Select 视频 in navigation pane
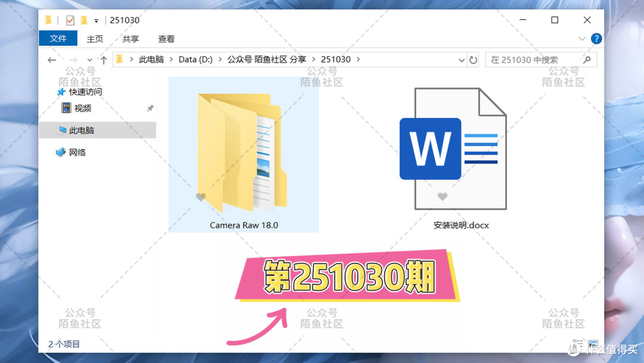The height and width of the screenshot is (363, 644). [x=82, y=108]
